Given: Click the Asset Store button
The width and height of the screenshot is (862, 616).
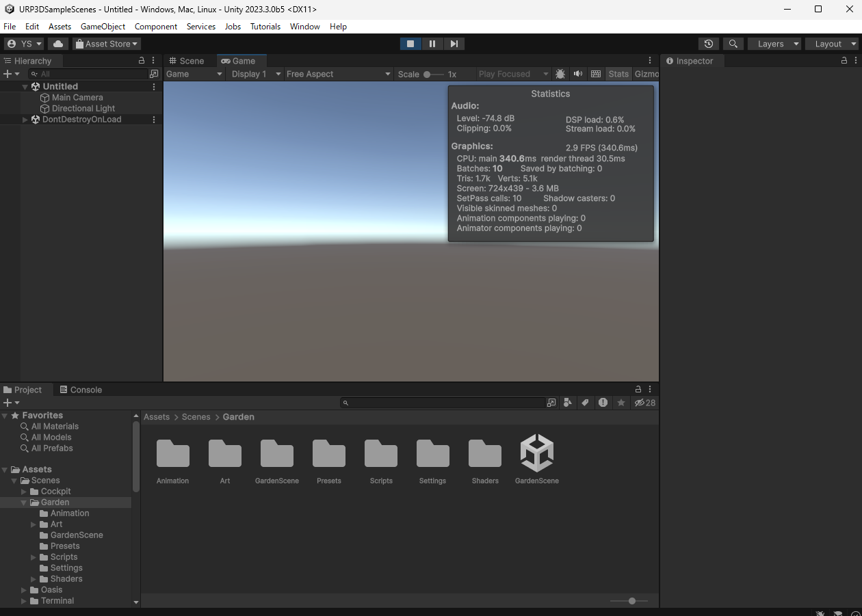Looking at the screenshot, I should (107, 44).
